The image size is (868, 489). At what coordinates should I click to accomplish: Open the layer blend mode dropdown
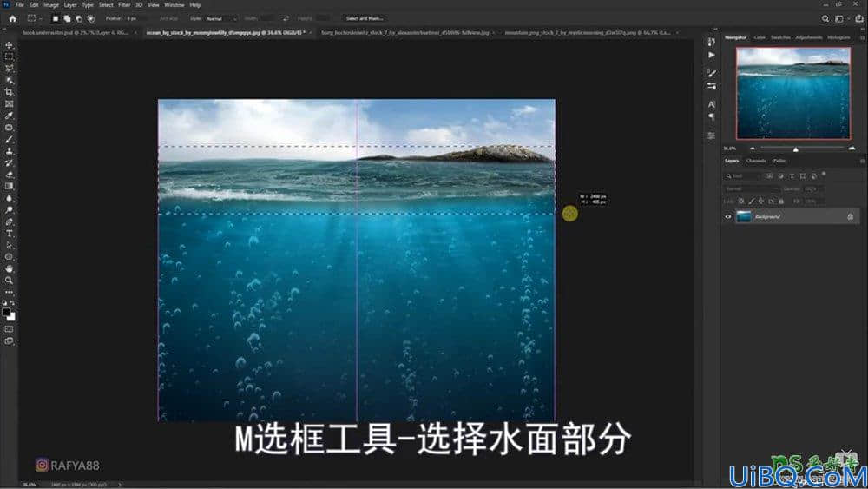[x=752, y=188]
